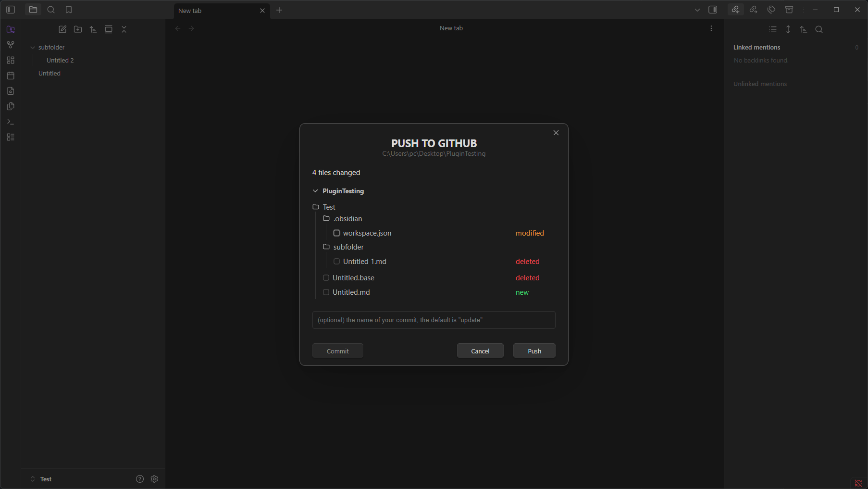Open the file explorer tab icon
Viewport: 868px width, 489px height.
click(33, 10)
